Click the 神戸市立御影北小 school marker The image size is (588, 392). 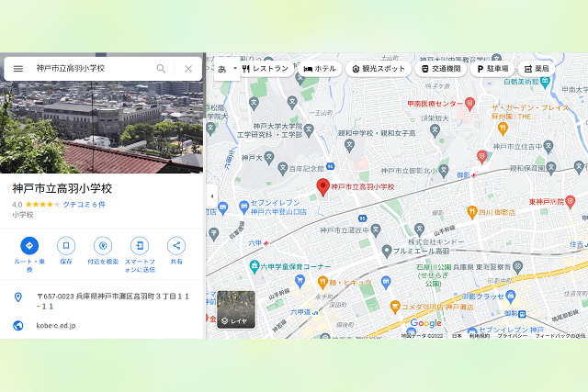pos(444,171)
